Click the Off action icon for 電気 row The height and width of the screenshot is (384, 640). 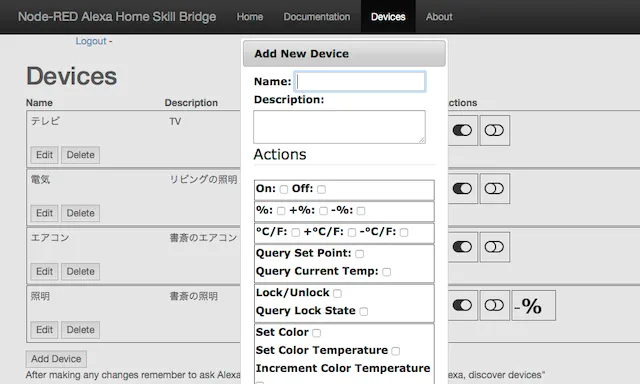(495, 189)
